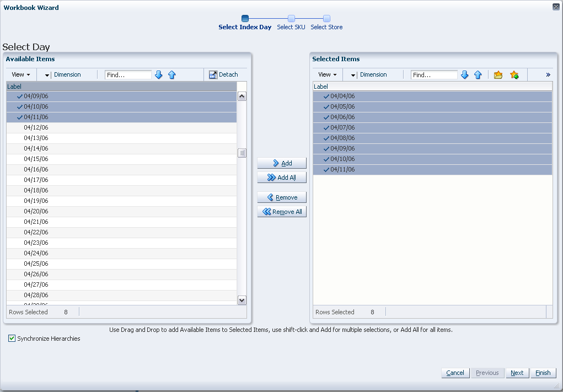The width and height of the screenshot is (563, 392).
Task: Go to the Select Store step
Action: coord(326,27)
